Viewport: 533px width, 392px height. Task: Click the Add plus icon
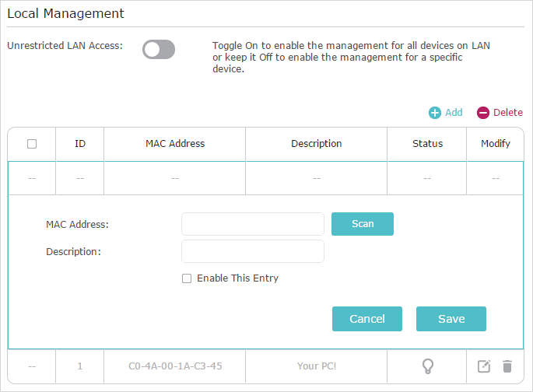[435, 113]
